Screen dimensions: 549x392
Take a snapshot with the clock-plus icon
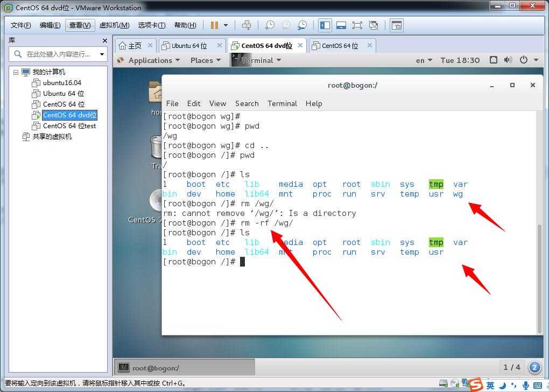click(270, 25)
